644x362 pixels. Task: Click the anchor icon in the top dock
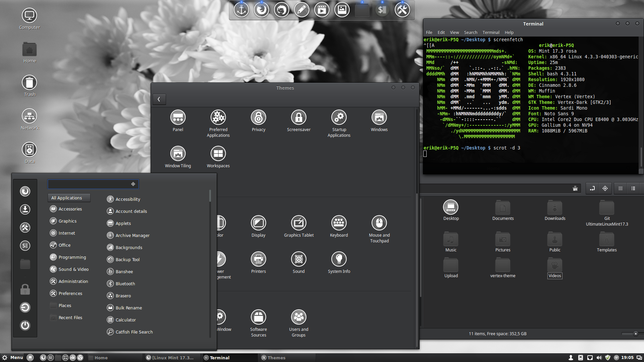(241, 10)
